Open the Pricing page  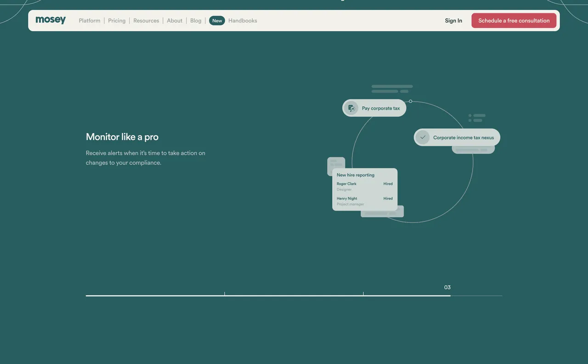click(117, 20)
